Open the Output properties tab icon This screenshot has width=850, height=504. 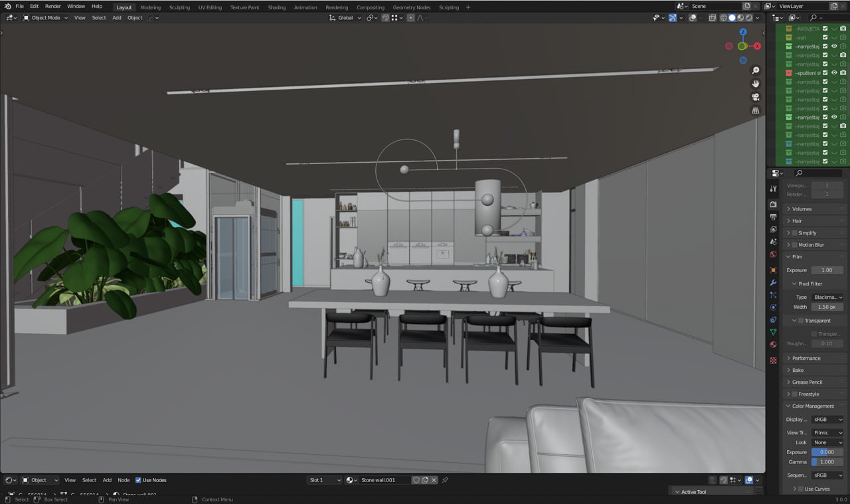(773, 217)
